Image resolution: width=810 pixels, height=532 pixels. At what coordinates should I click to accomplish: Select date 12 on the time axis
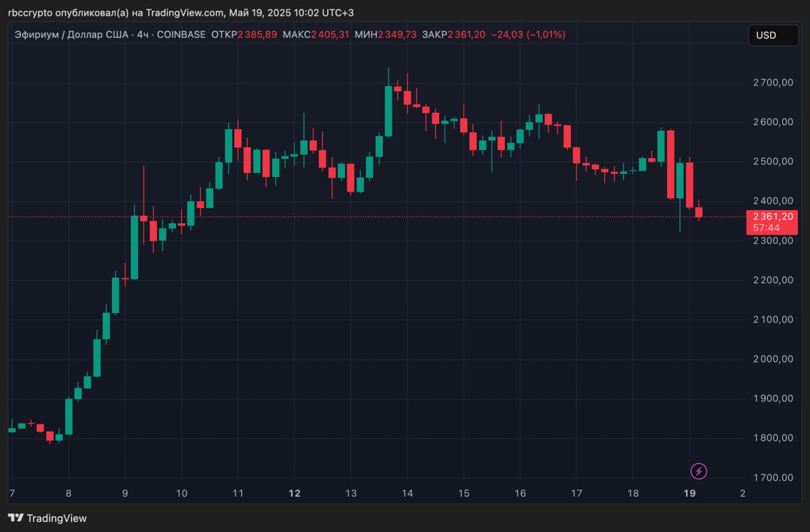click(x=294, y=493)
